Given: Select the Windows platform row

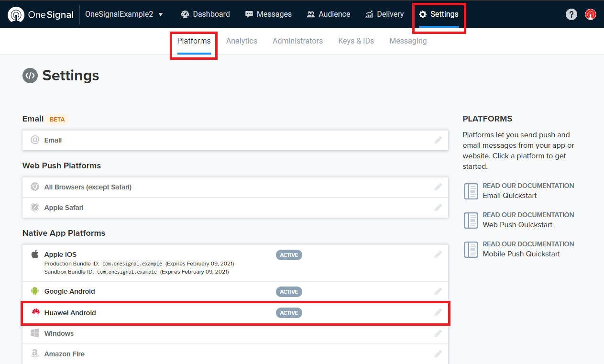Looking at the screenshot, I should click(235, 333).
